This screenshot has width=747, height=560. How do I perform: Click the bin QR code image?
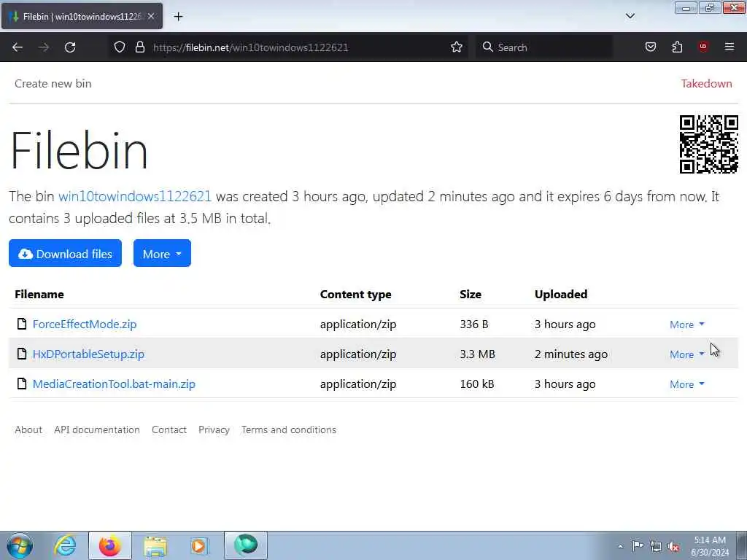[x=709, y=144]
